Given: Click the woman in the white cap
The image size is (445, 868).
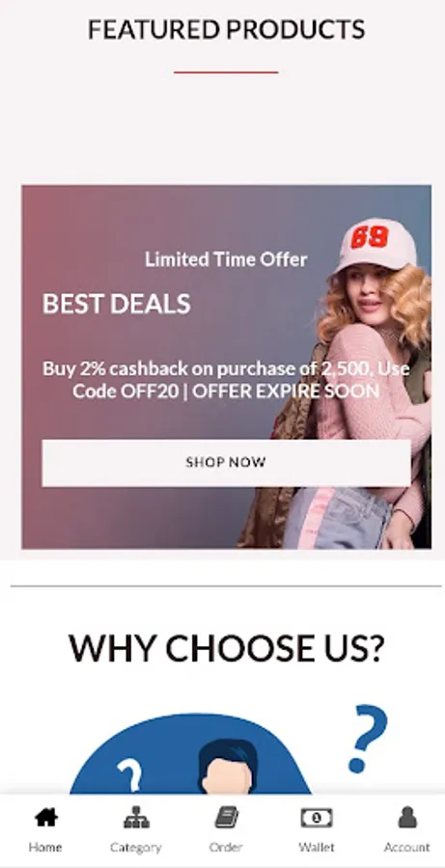Looking at the screenshot, I should (354, 382).
